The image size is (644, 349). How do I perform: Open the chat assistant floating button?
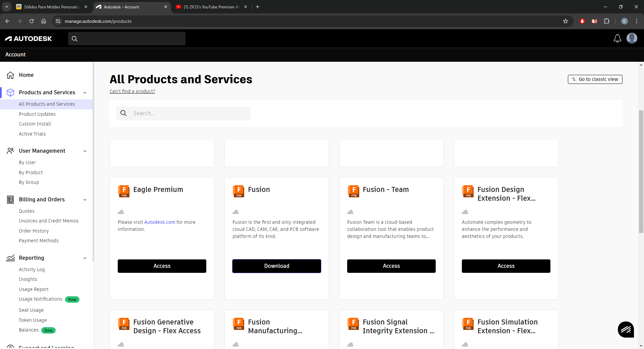pos(626,330)
